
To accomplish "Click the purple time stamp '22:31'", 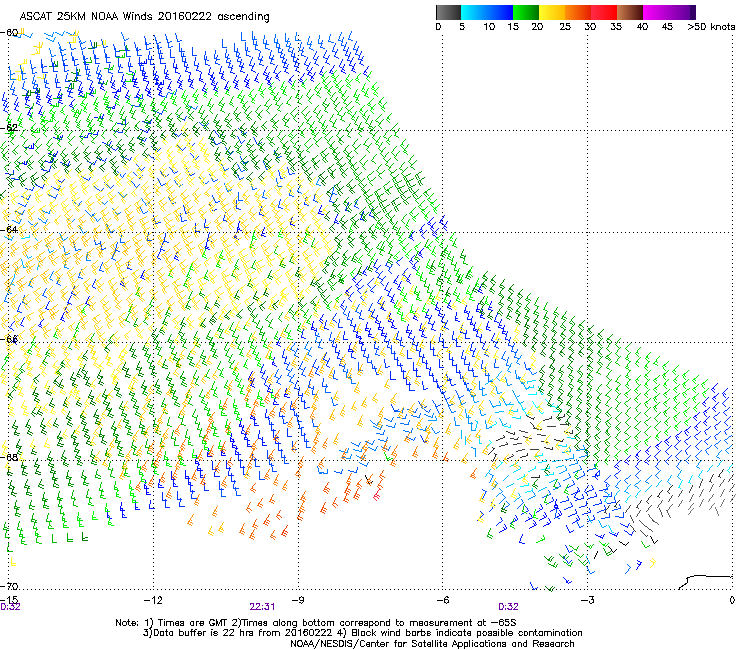I will click(262, 607).
